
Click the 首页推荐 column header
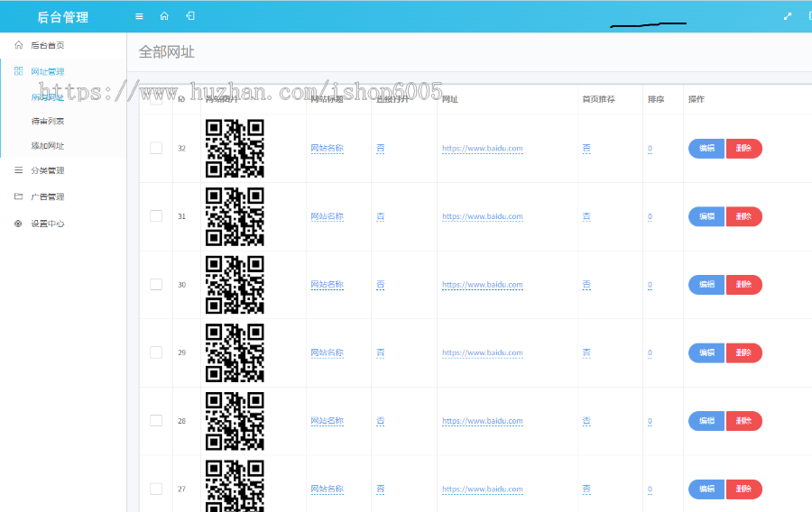(599, 99)
